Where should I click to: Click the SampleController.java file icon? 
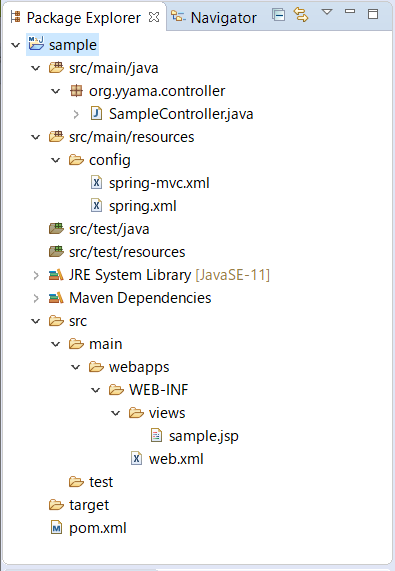(96, 114)
